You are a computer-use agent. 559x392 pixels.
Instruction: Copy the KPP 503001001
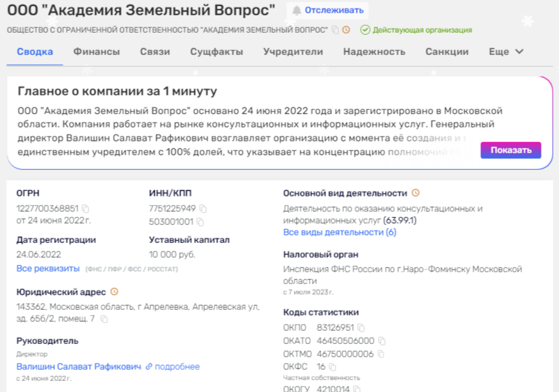coord(200,222)
